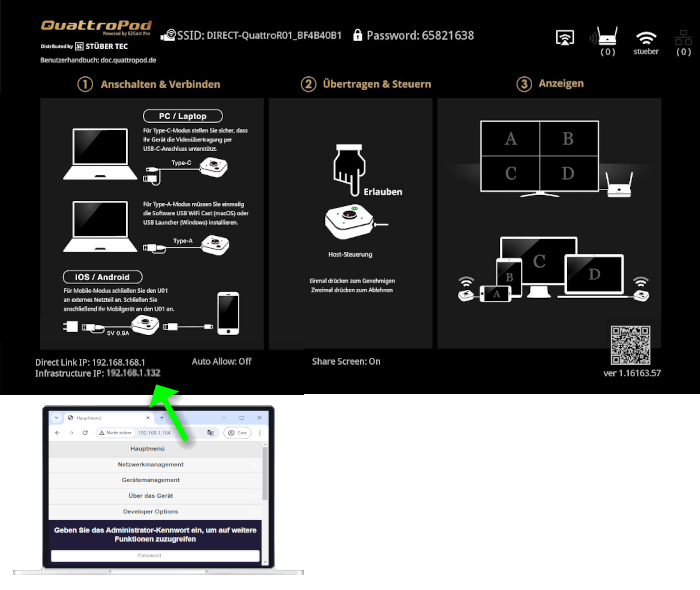Open Developer Options menu entry
Screen dimensions: 700x590
(x=155, y=511)
